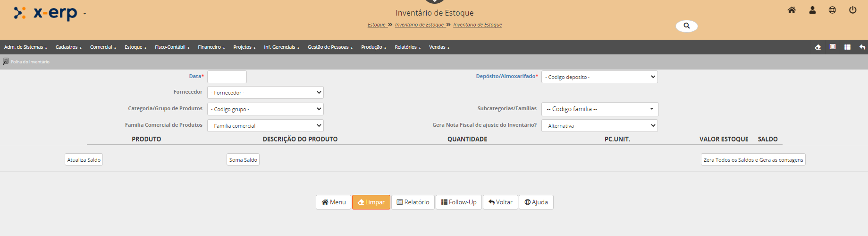Open the Subcategorias/Familias selector

(x=599, y=109)
